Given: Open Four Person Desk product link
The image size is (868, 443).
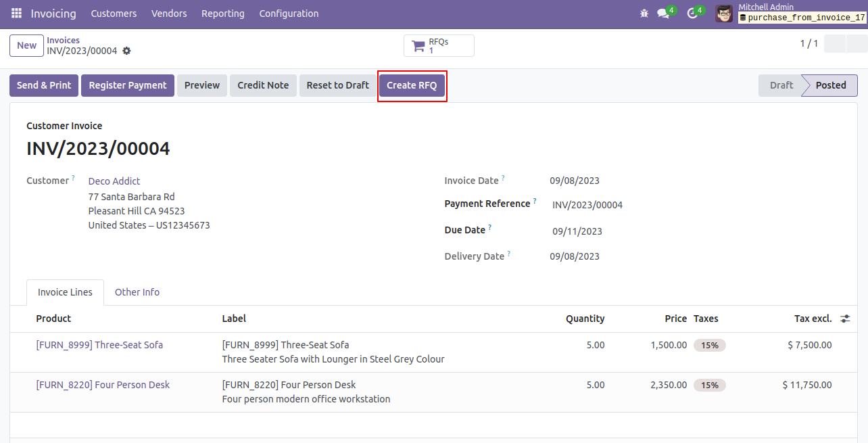Looking at the screenshot, I should coord(103,385).
